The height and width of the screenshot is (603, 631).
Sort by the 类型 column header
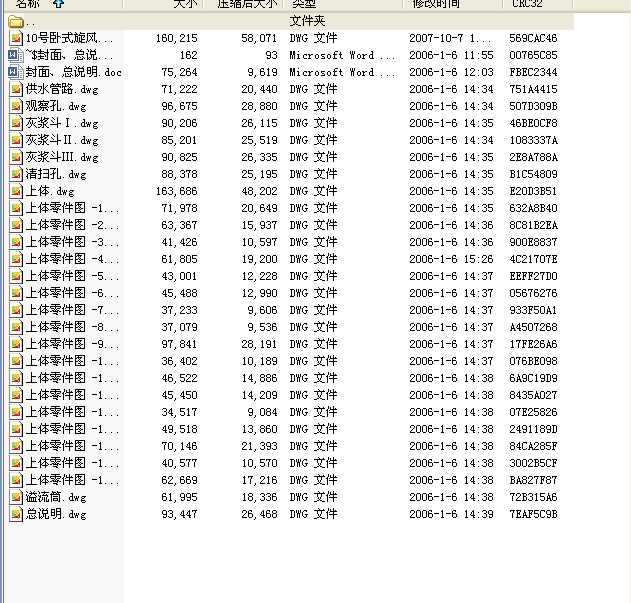[343, 4]
